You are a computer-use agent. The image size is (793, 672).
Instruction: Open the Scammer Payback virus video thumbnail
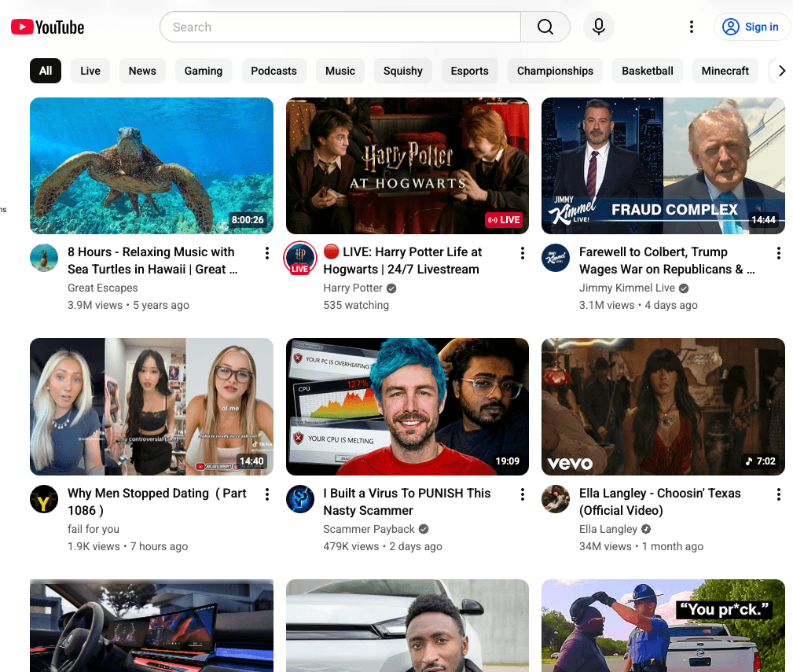pyautogui.click(x=407, y=406)
